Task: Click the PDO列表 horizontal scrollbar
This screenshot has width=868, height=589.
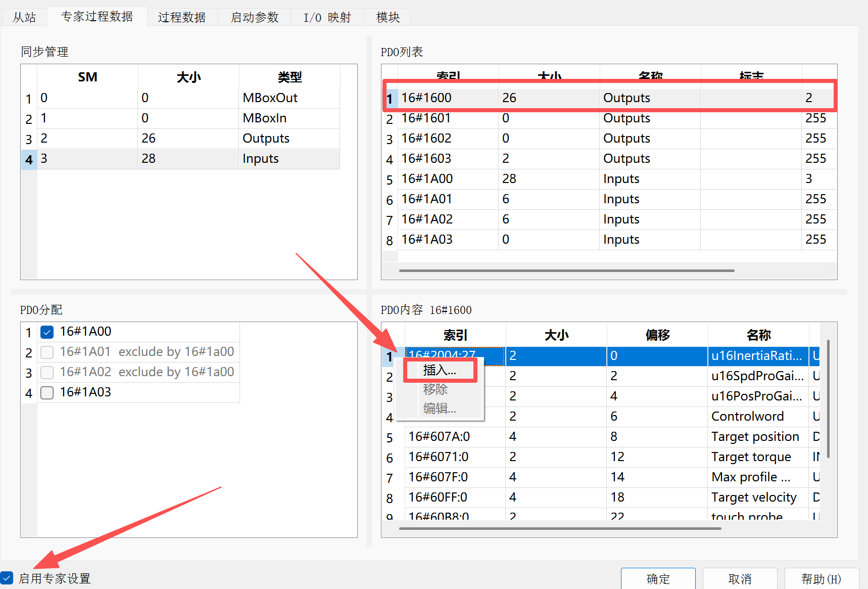Action: pos(566,270)
